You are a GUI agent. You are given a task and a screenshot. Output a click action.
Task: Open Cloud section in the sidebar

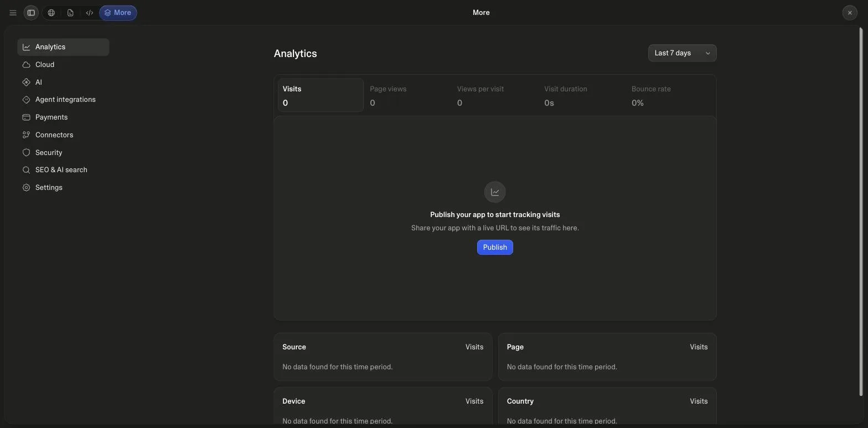point(63,65)
